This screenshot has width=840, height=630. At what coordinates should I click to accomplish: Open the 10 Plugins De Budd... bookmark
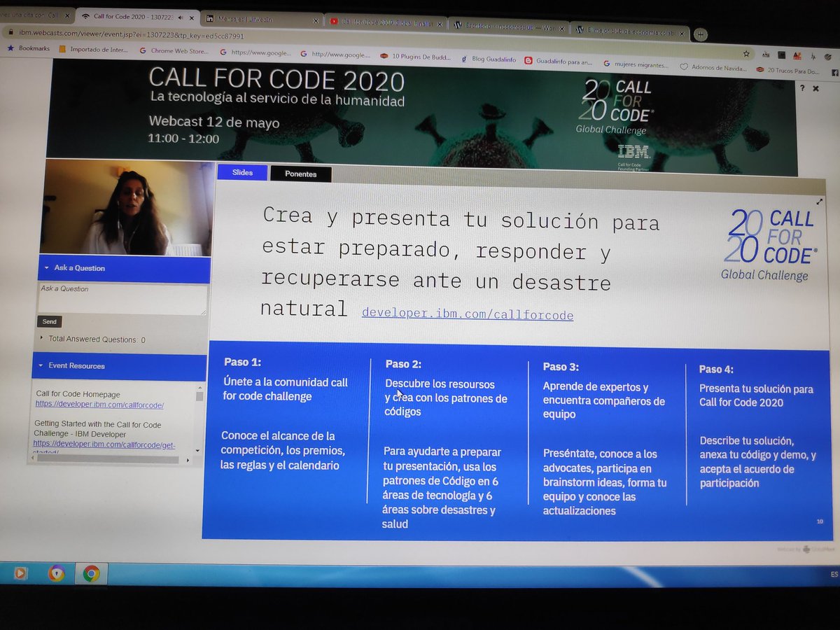[x=414, y=57]
